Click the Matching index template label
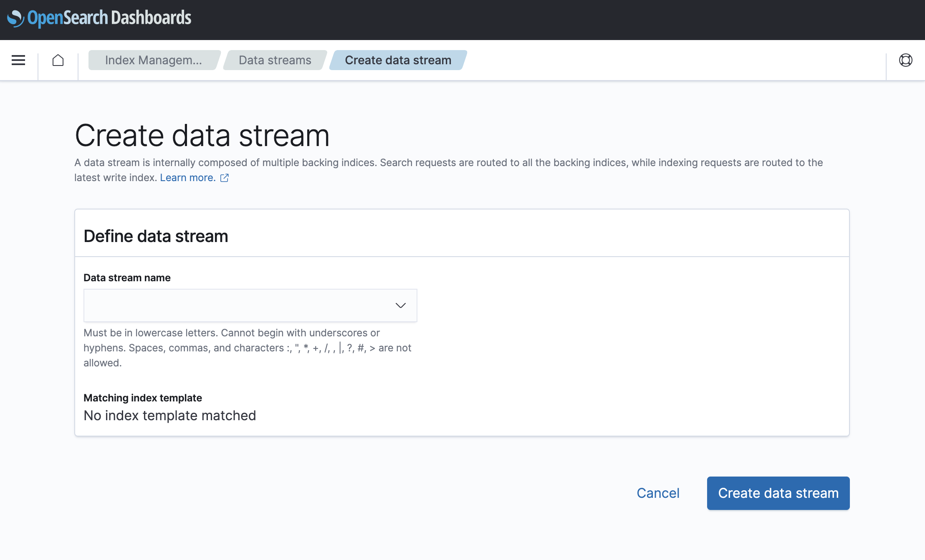The image size is (925, 560). 143,398
